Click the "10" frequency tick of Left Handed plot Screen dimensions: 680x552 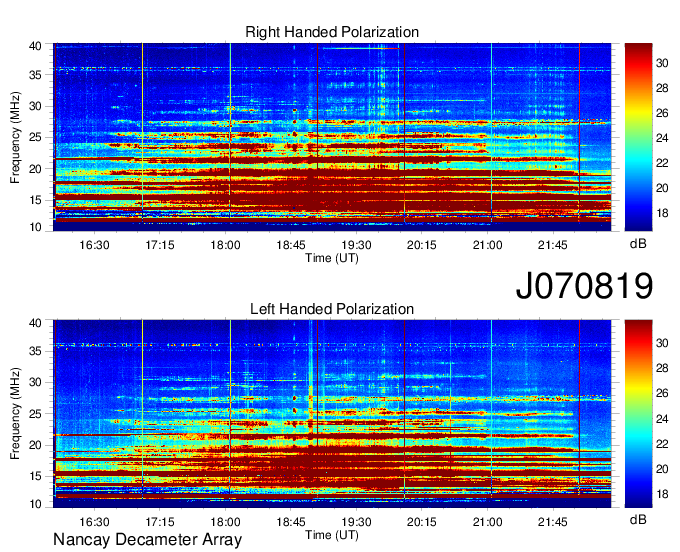click(x=35, y=504)
